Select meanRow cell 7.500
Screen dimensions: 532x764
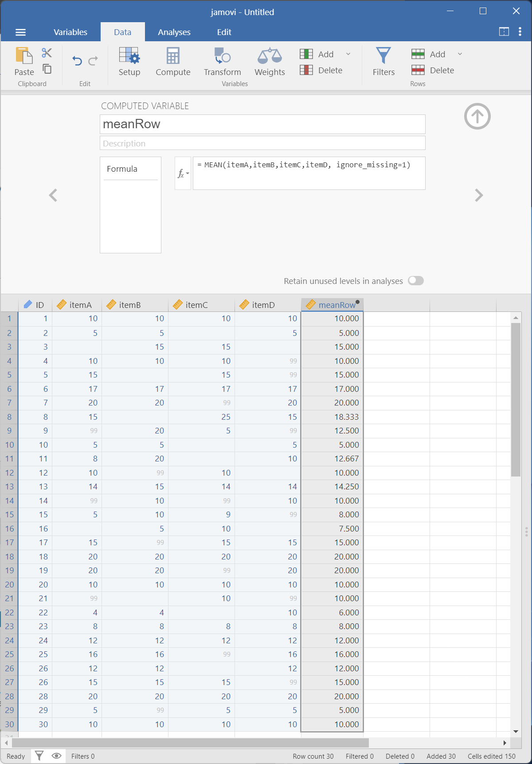(x=332, y=529)
